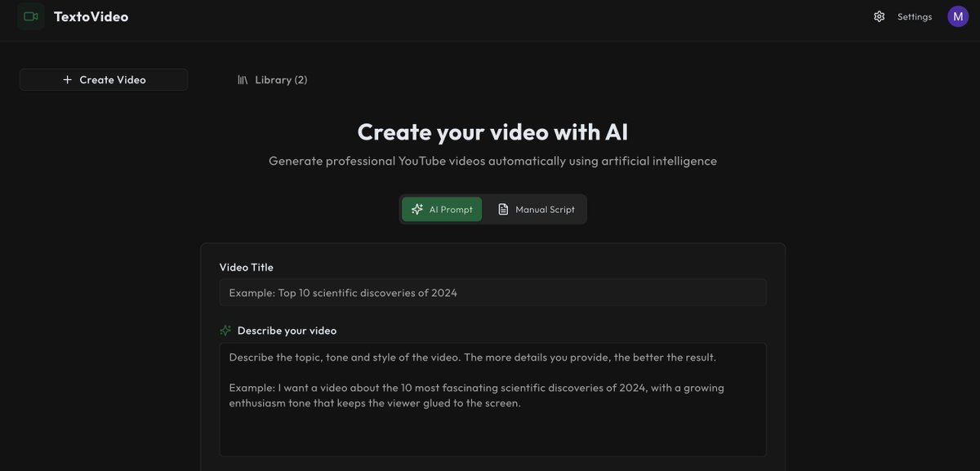Click the Library books icon
980x471 pixels.
click(243, 80)
